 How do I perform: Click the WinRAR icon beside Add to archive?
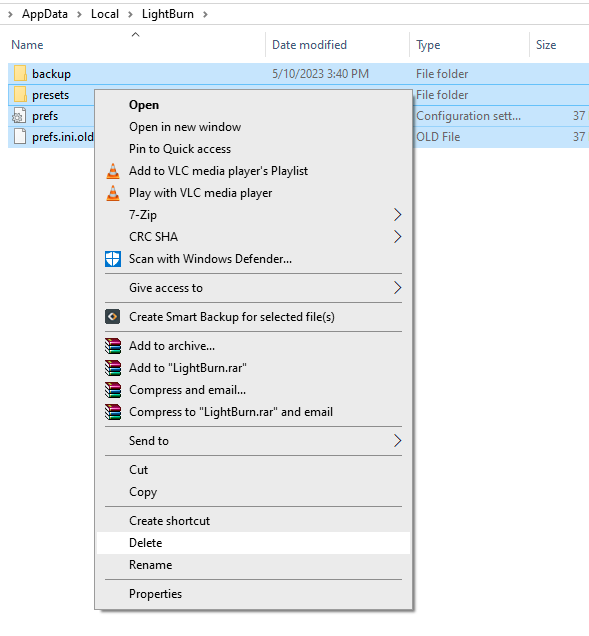[113, 346]
